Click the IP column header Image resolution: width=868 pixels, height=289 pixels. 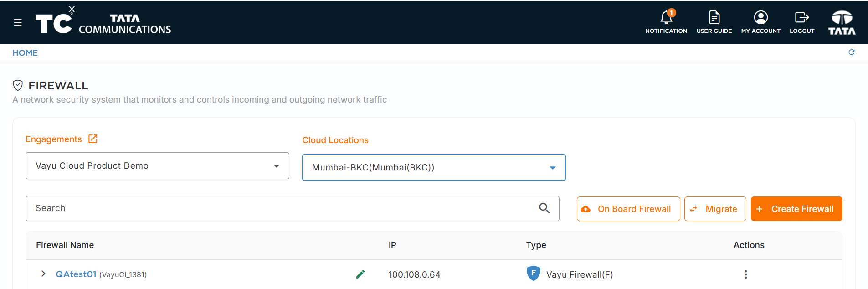pyautogui.click(x=392, y=245)
